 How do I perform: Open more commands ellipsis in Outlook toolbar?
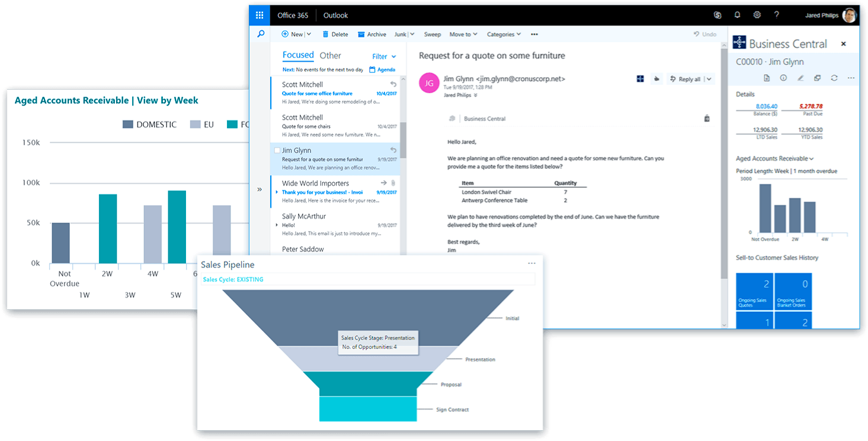pos(534,34)
